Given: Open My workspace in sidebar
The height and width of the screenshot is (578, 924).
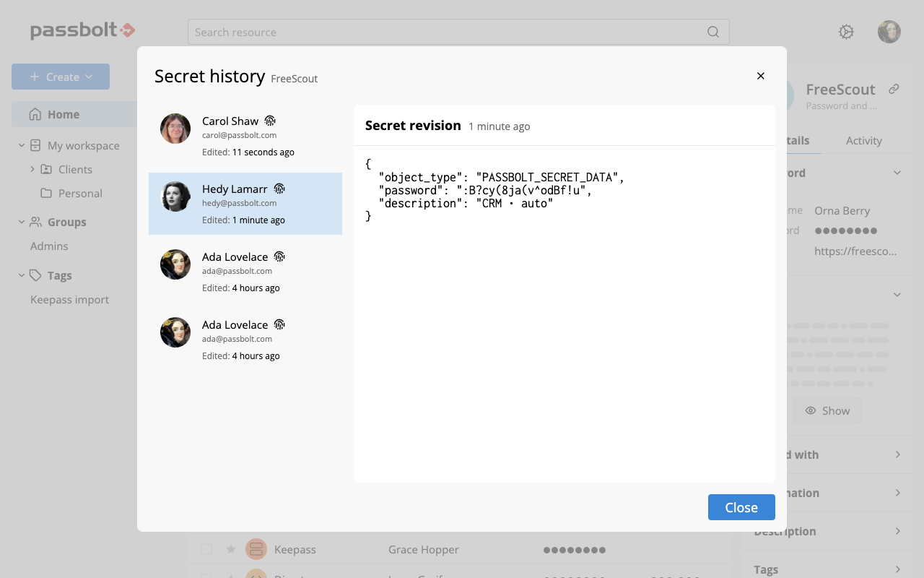Looking at the screenshot, I should click(x=84, y=145).
